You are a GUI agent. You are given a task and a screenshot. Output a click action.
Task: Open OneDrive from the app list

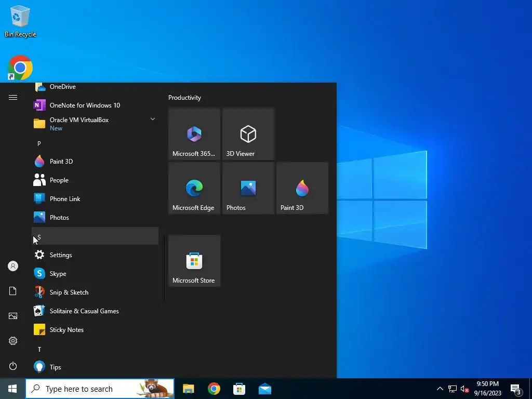click(x=95, y=87)
